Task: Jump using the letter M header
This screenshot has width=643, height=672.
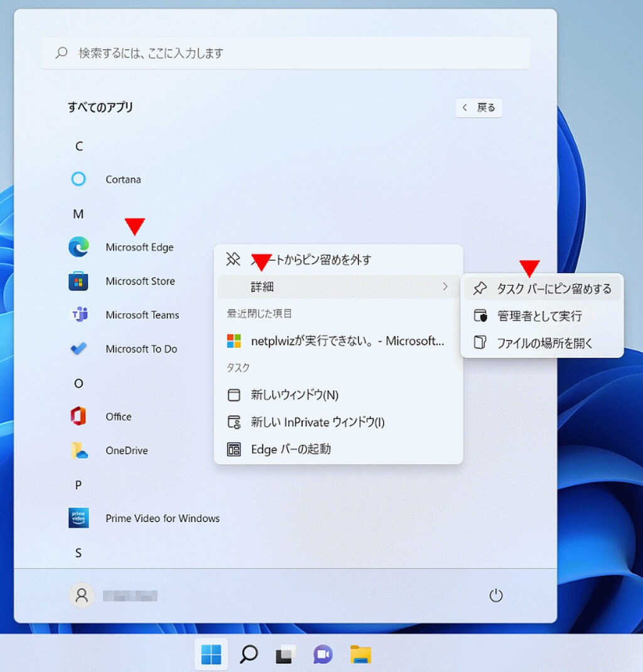Action: (78, 213)
